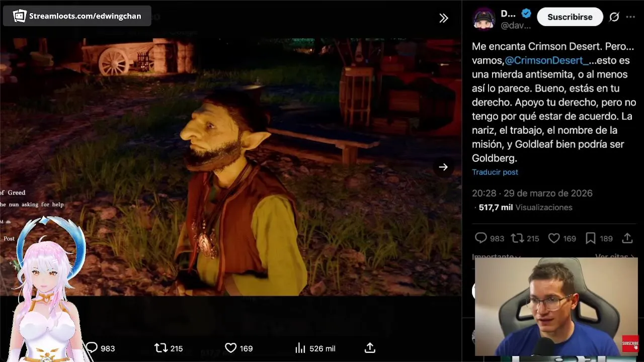This screenshot has width=644, height=362.
Task: Click the red Subscribe badge on webcam
Action: (630, 344)
